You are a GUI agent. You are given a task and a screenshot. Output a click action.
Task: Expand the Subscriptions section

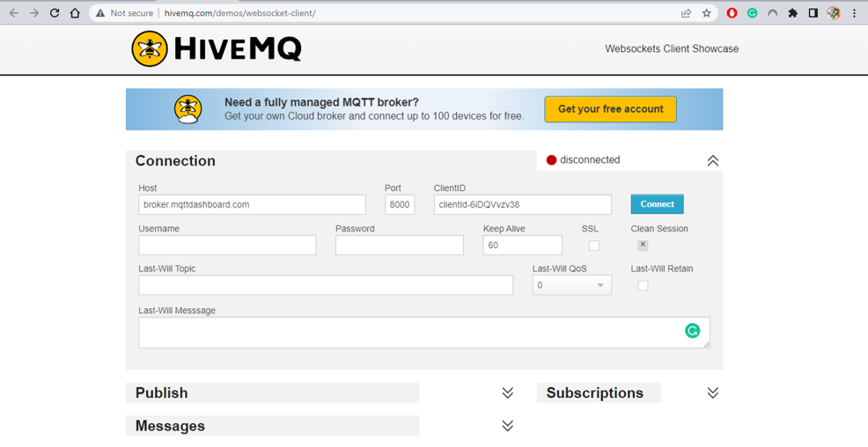coord(712,393)
